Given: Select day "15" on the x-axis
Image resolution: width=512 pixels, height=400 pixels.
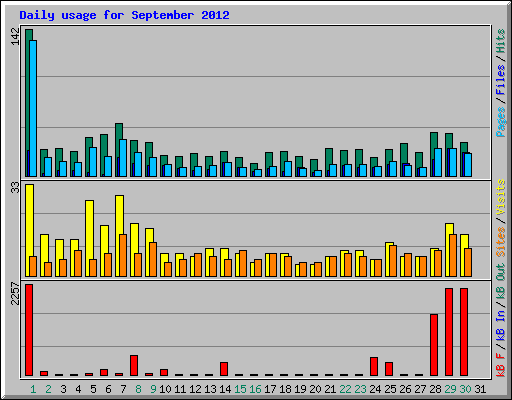Looking at the screenshot, I should (240, 389).
